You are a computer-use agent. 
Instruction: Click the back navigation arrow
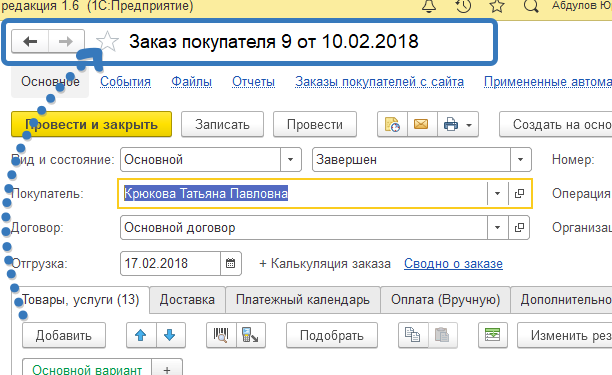30,41
